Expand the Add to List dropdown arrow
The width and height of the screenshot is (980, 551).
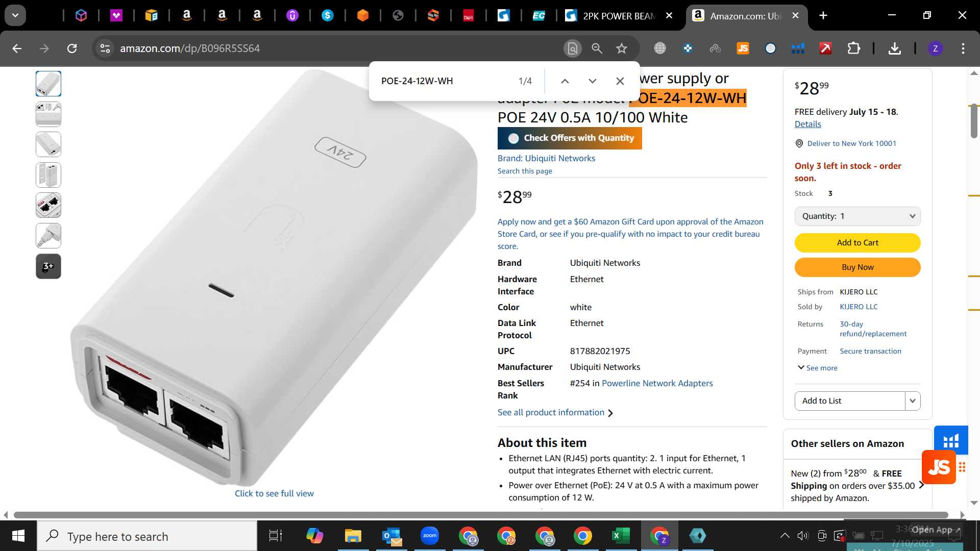click(913, 401)
